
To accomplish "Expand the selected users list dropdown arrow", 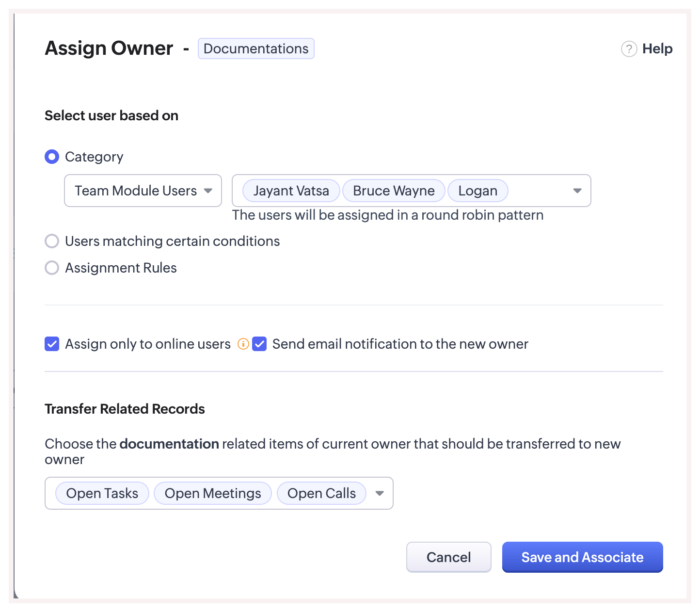I will tap(577, 191).
